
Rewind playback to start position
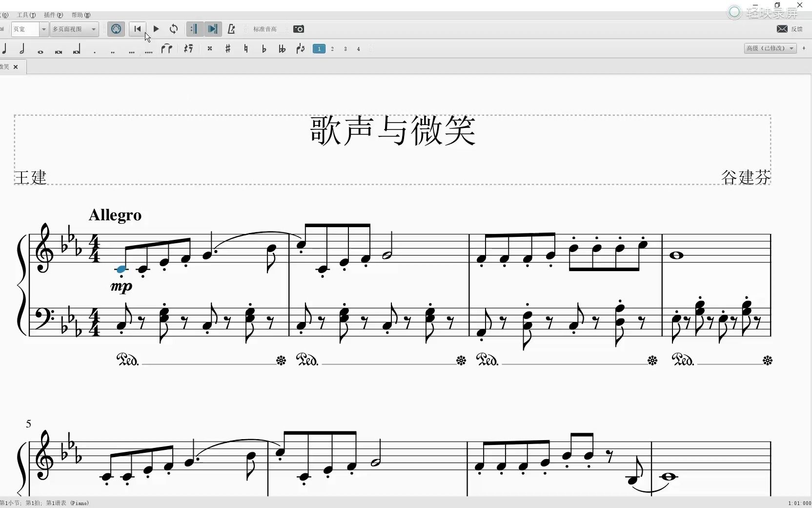click(x=138, y=29)
